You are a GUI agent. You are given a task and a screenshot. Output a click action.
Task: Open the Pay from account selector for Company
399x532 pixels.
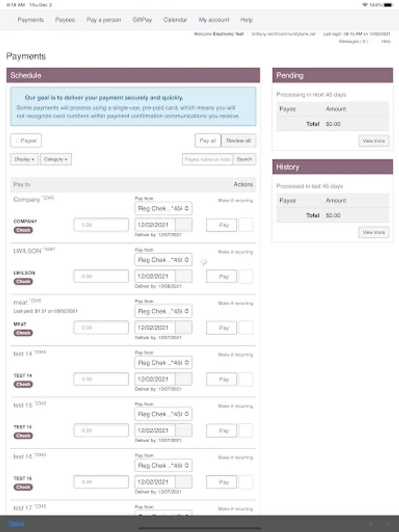[163, 208]
